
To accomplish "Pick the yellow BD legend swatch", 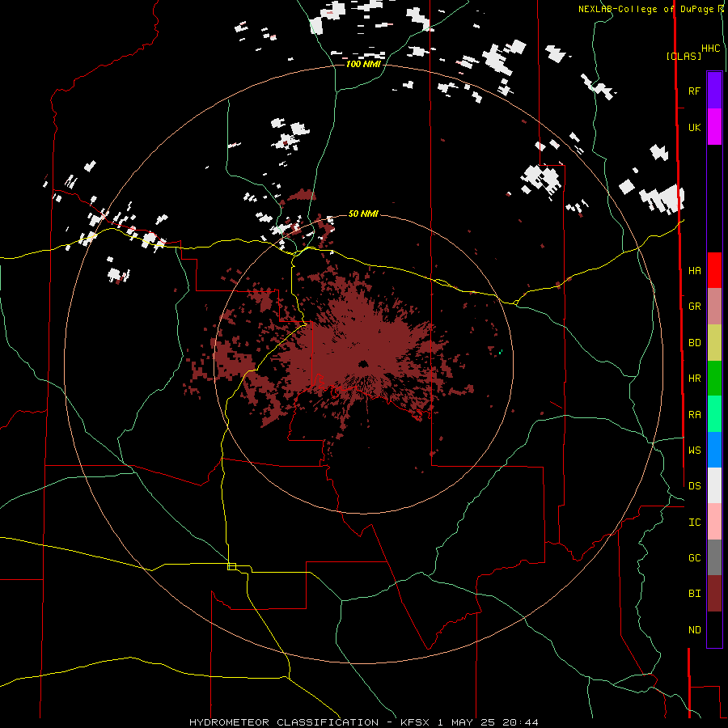I will (714, 343).
